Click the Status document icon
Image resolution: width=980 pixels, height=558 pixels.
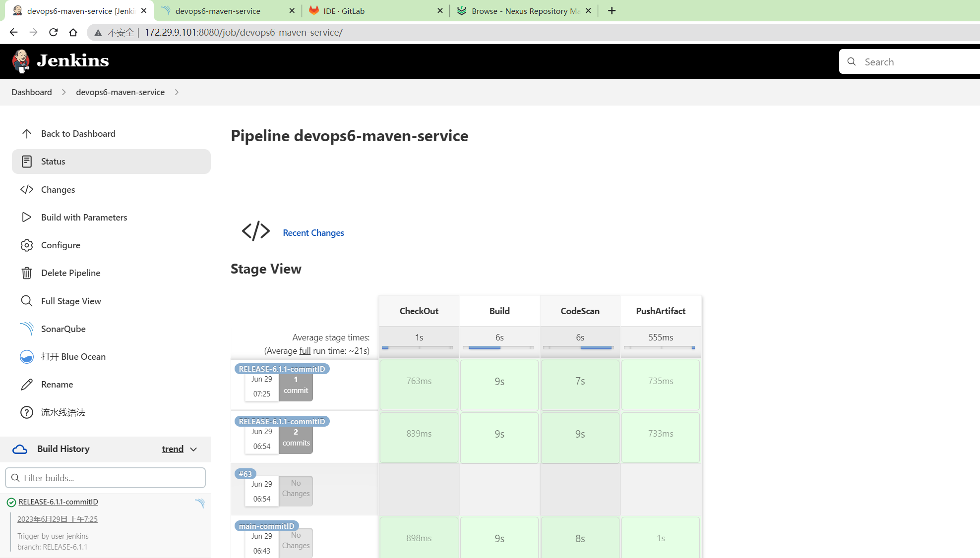click(x=27, y=162)
